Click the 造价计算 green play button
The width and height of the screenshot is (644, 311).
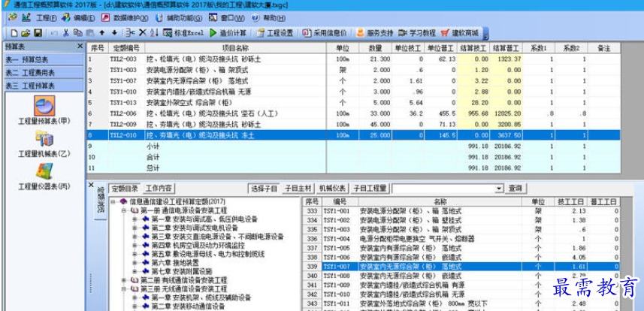[x=228, y=33]
